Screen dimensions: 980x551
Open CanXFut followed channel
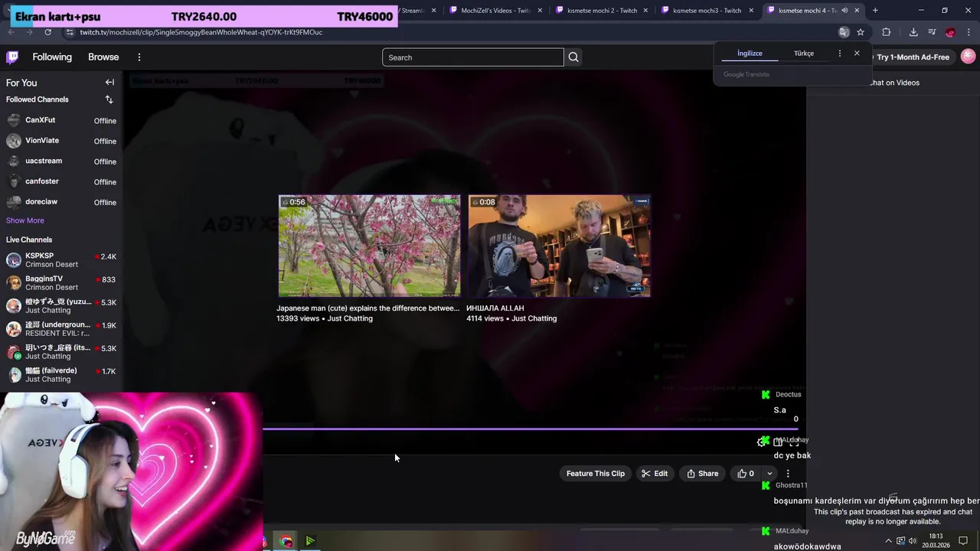tap(61, 120)
